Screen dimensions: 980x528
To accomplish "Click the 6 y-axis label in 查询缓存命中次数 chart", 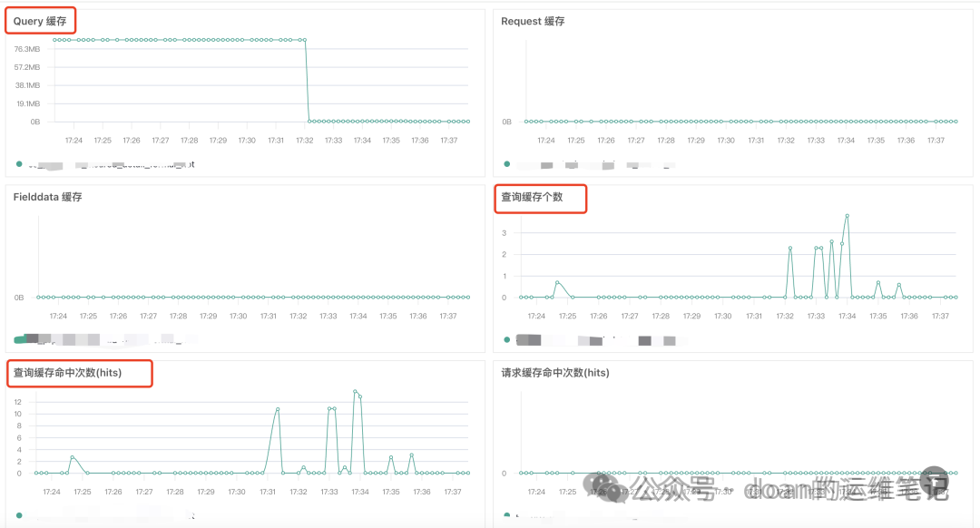I will point(19,437).
